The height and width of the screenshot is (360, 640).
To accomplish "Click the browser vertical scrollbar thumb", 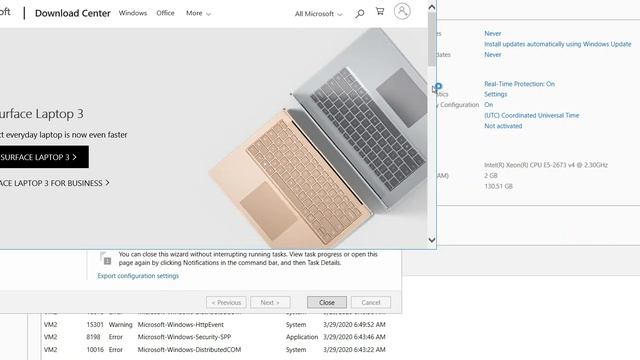I will pyautogui.click(x=432, y=39).
